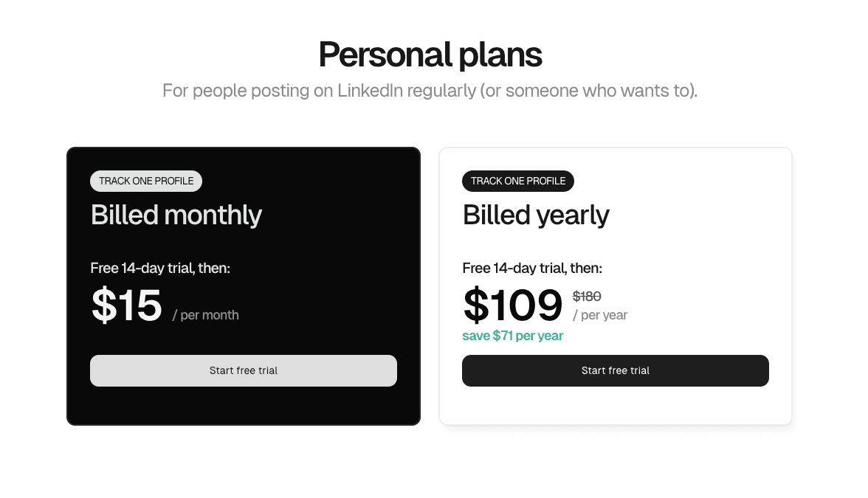Click the $15 price text
The height and width of the screenshot is (498, 868).
[x=126, y=305]
